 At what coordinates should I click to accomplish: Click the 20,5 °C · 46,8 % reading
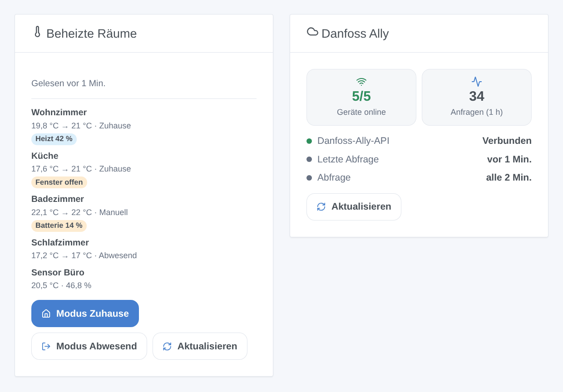click(x=61, y=285)
